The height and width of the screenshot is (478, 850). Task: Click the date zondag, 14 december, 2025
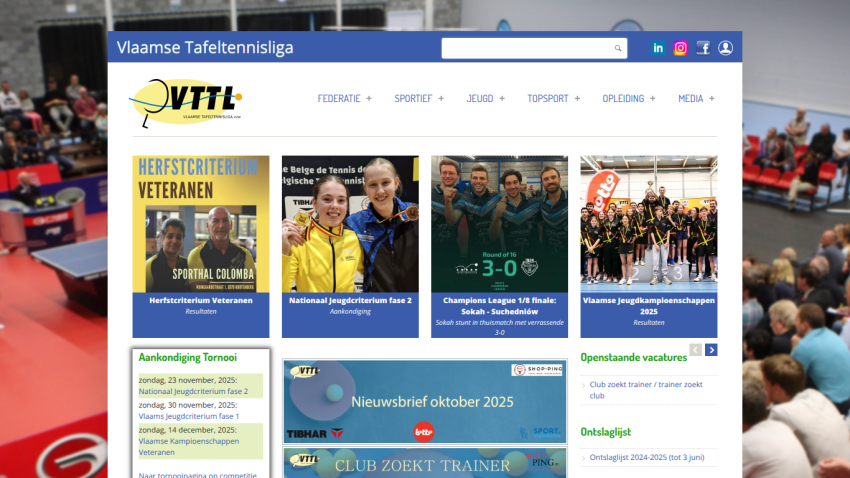(188, 430)
